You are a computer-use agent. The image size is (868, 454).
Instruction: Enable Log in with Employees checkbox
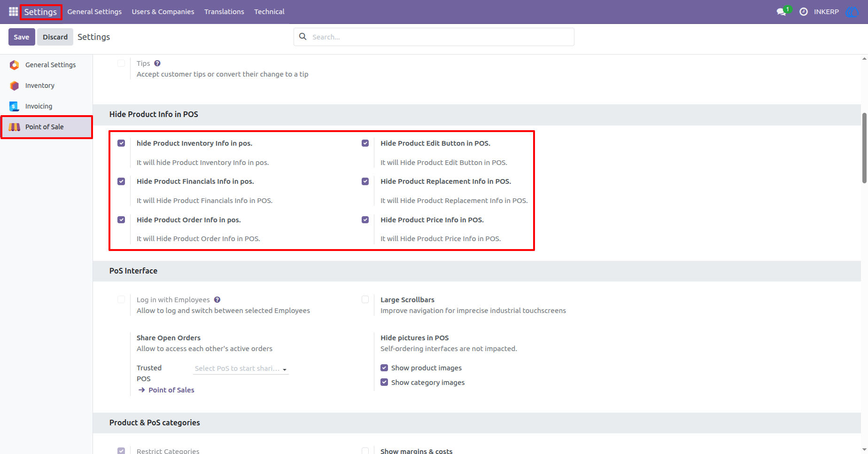[x=121, y=299]
